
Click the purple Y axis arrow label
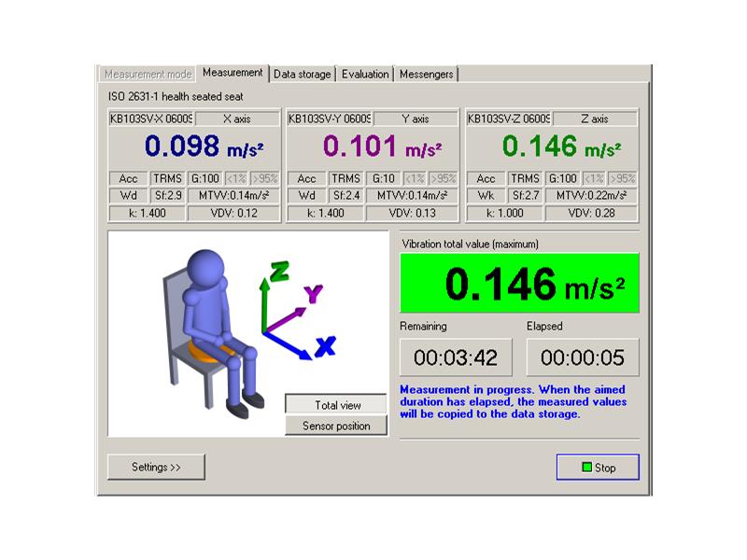(313, 293)
